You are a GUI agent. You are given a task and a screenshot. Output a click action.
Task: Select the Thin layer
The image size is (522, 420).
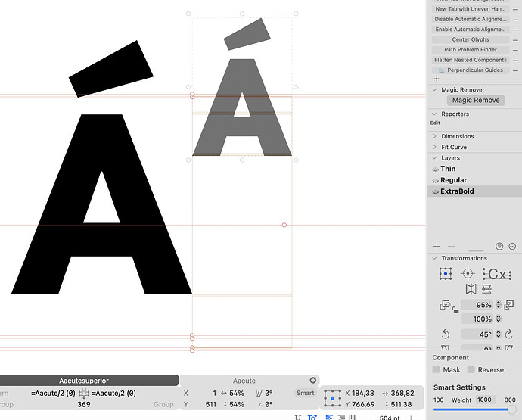tap(448, 169)
